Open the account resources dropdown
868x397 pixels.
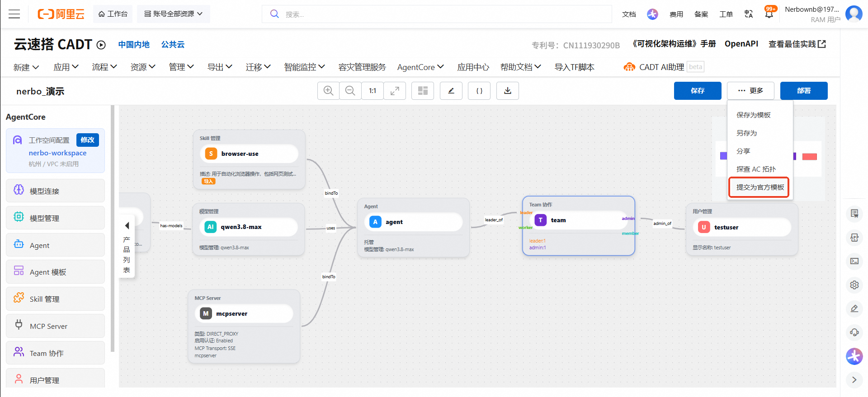174,14
